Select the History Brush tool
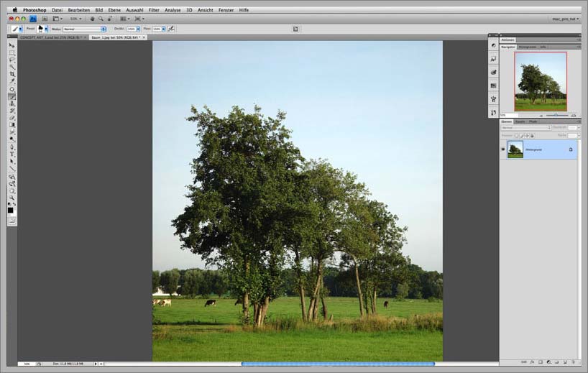 (12, 111)
